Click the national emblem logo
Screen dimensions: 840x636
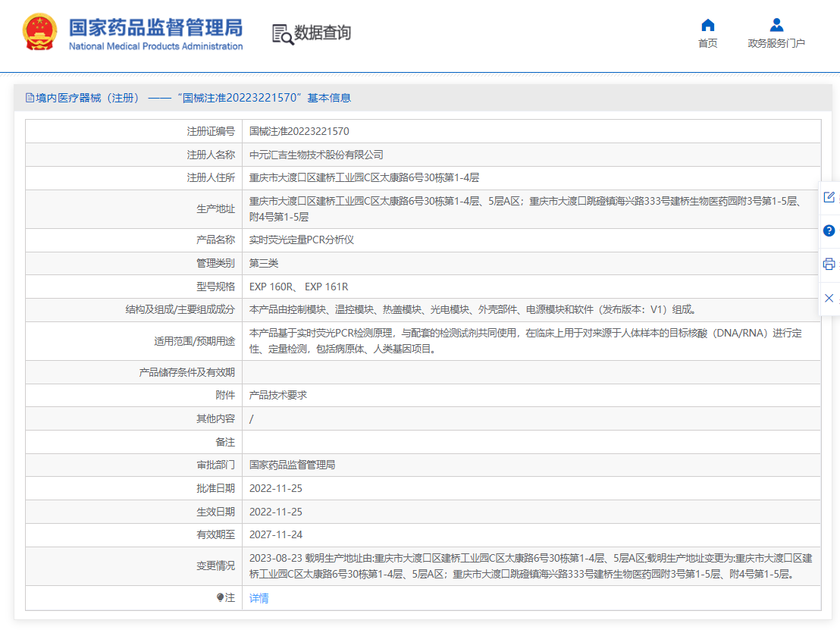[39, 33]
